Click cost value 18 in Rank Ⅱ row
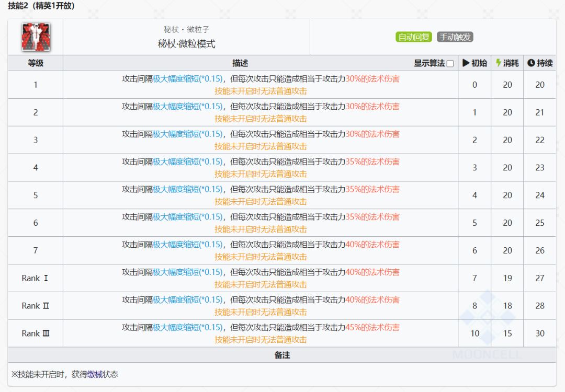 click(507, 306)
